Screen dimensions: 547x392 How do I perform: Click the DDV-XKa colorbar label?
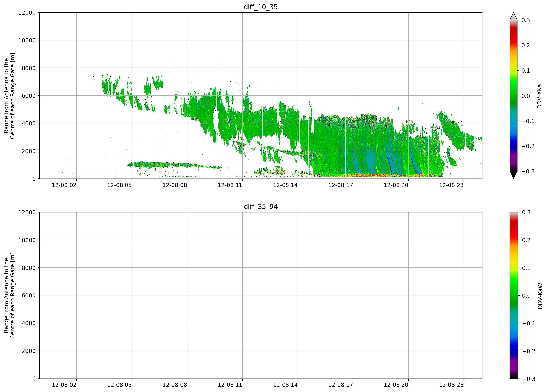coord(539,96)
